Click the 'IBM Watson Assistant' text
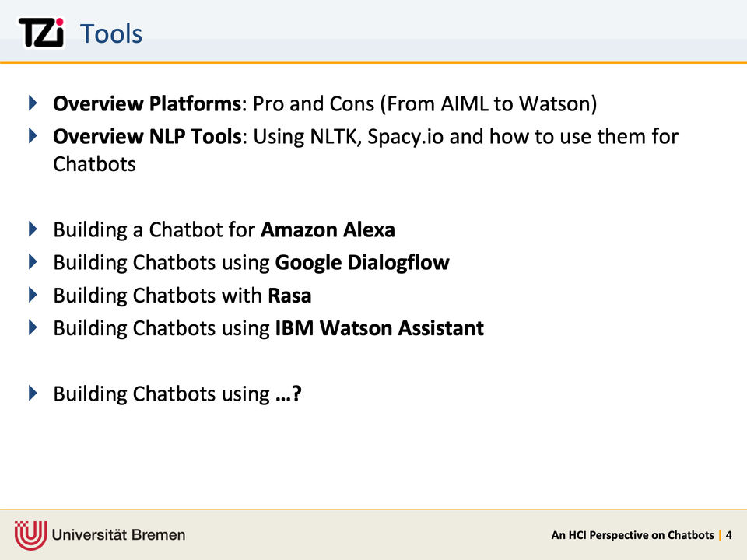Viewport: 747px width, 560px height. 379,328
